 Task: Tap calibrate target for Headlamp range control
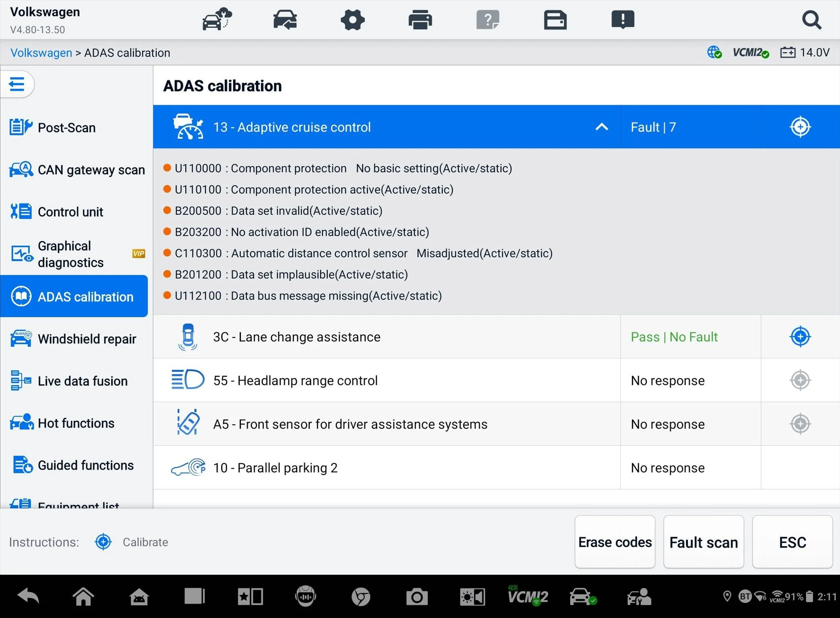point(800,380)
